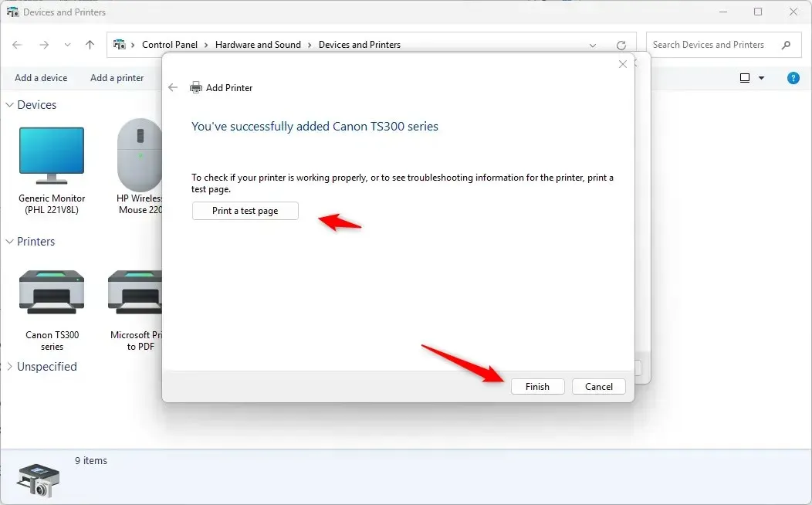The image size is (812, 505).
Task: Click the status bar devices icon
Action: (38, 480)
